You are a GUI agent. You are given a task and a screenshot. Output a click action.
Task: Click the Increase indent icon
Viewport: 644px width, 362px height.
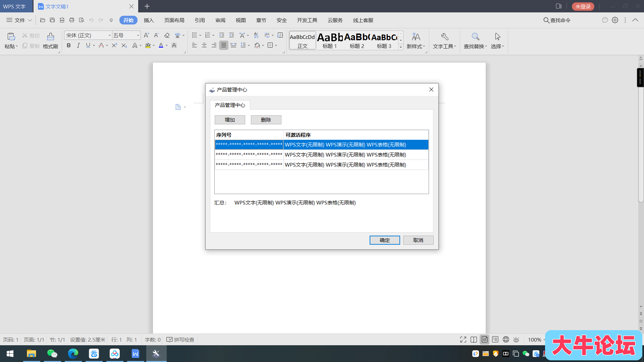[x=231, y=35]
